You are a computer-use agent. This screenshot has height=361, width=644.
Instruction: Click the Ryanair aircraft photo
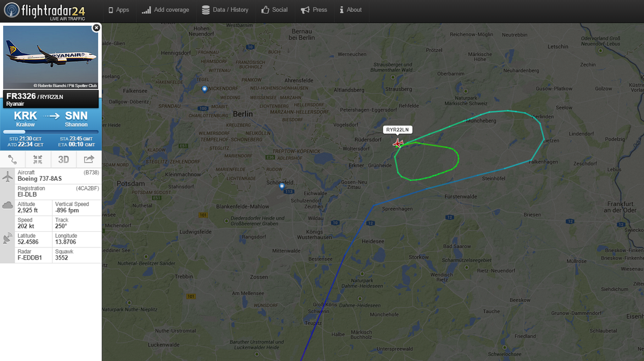pos(51,57)
